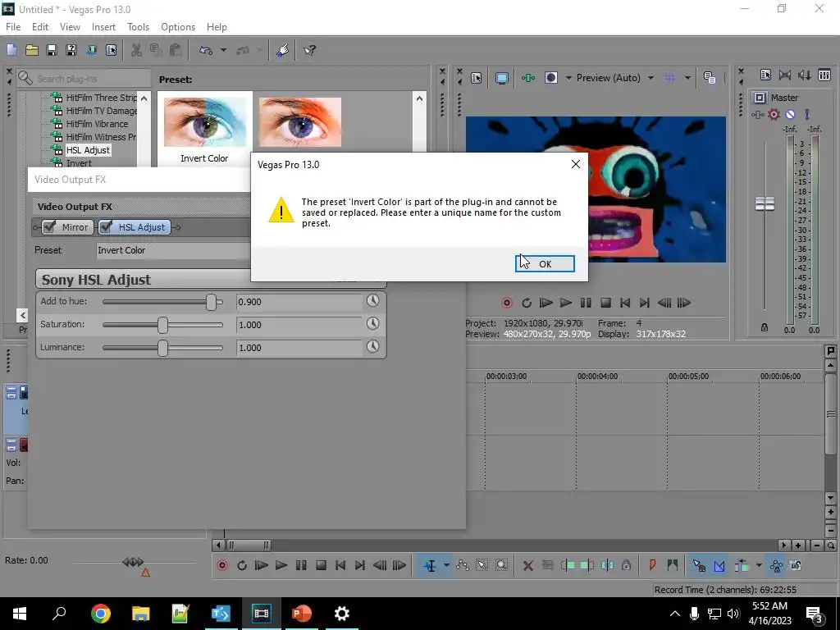Open the Master automation settings gear

[774, 115]
